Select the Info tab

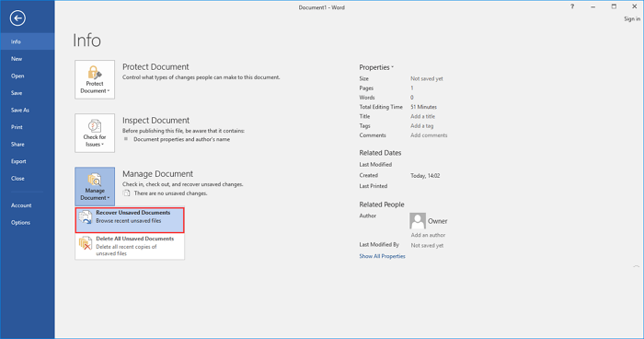(x=27, y=41)
